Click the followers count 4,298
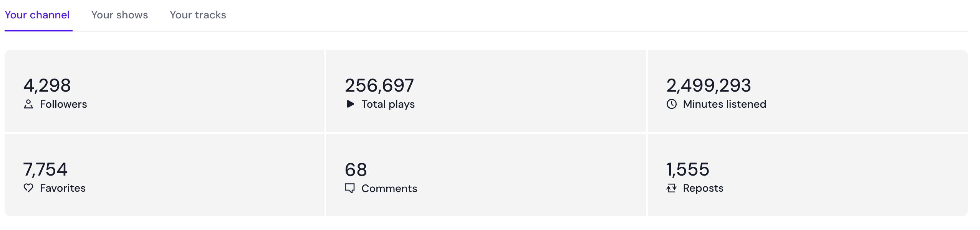 pyautogui.click(x=47, y=85)
